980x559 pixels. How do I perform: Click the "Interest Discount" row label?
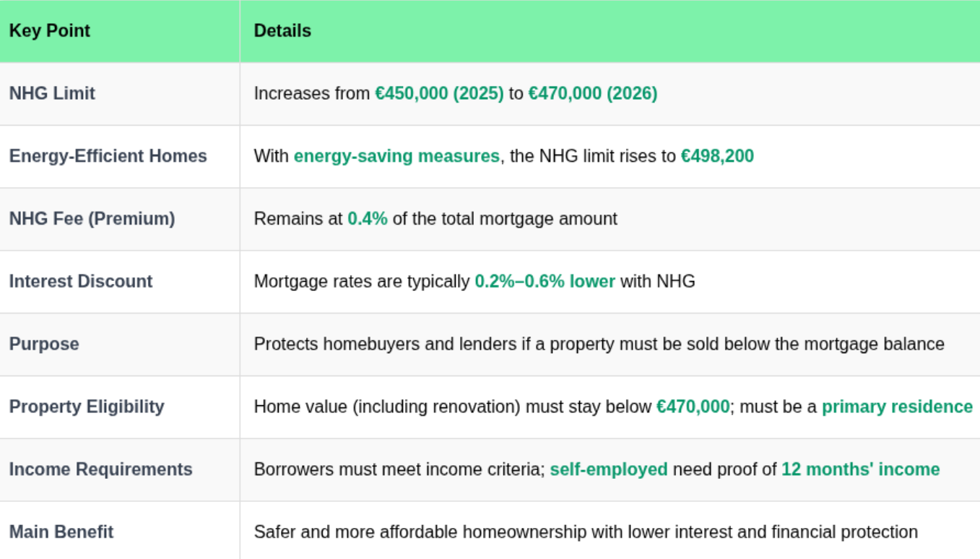81,281
